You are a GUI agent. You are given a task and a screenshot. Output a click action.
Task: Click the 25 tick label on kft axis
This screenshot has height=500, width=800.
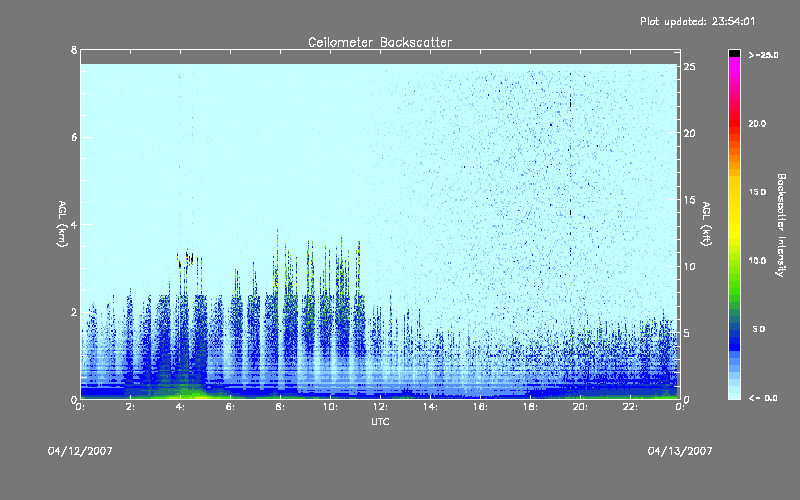coord(689,67)
